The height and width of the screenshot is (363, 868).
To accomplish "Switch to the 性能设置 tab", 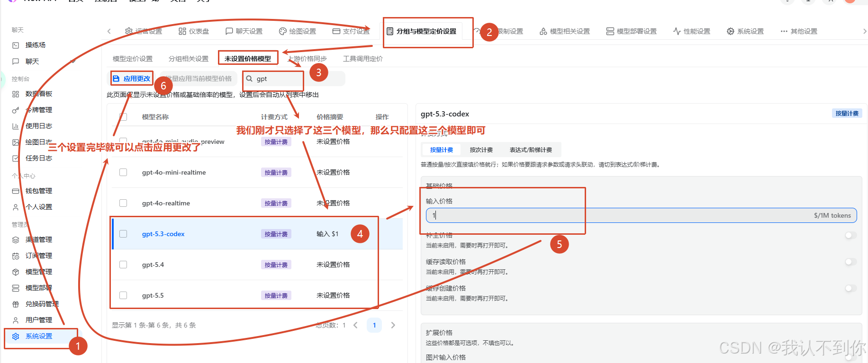I will click(x=692, y=31).
